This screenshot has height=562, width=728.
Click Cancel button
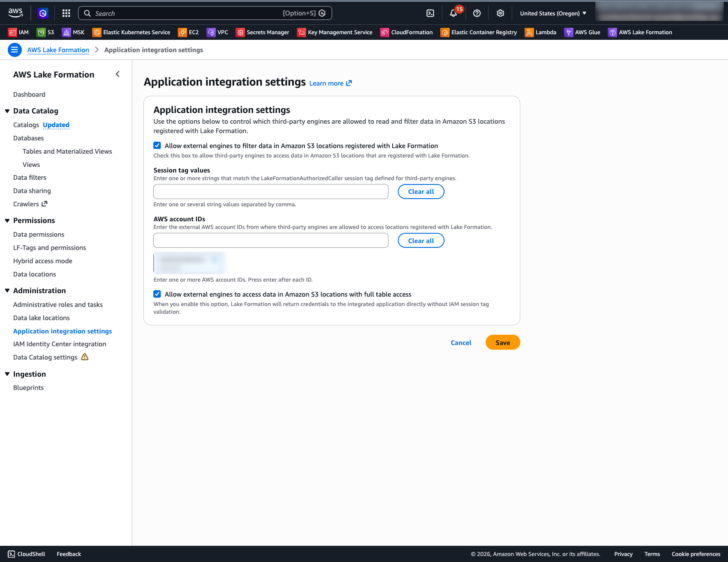pyautogui.click(x=461, y=342)
